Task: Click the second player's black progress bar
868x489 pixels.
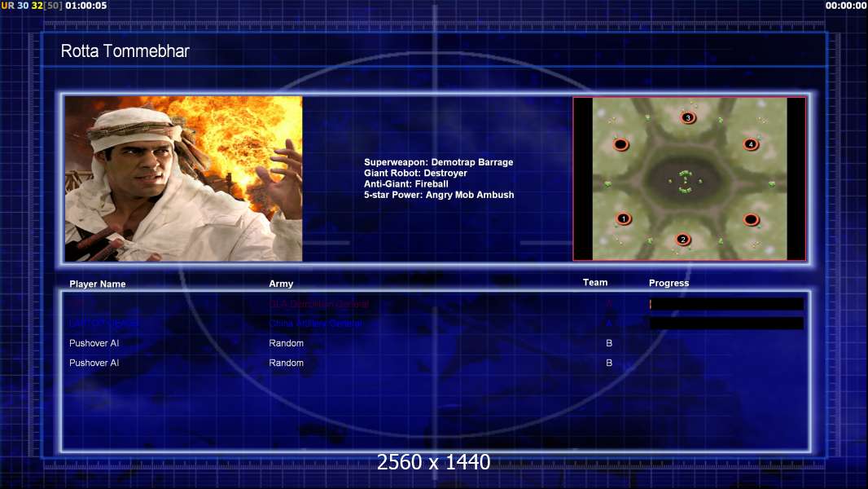Action: pyautogui.click(x=726, y=324)
